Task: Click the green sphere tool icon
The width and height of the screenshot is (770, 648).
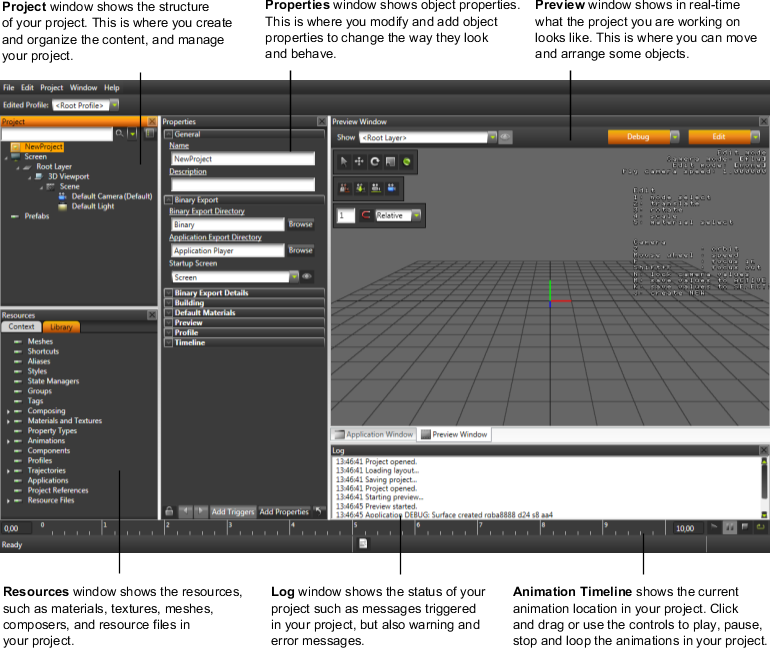Action: [407, 161]
